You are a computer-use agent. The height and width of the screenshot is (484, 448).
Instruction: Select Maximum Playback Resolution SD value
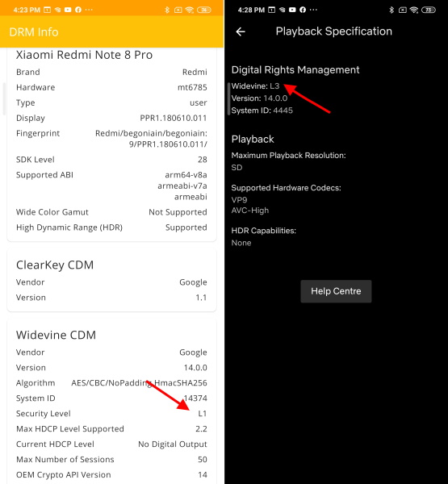tap(237, 168)
